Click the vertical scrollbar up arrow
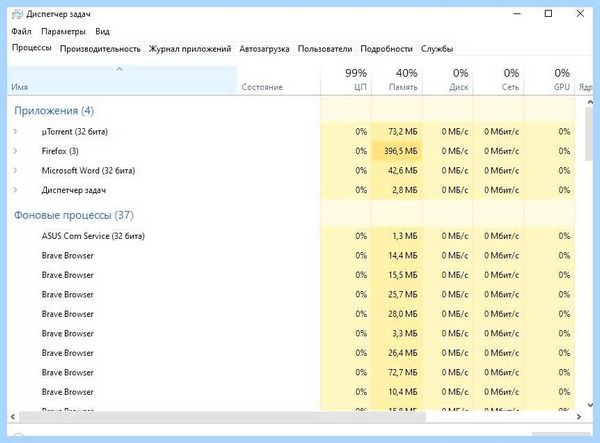 point(590,102)
